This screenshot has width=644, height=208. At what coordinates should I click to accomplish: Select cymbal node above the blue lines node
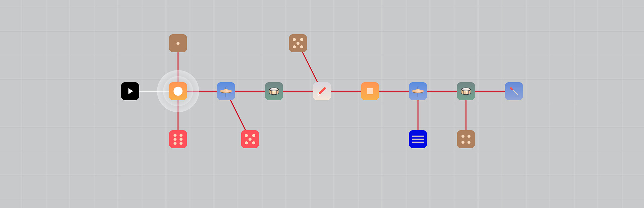pos(418,91)
